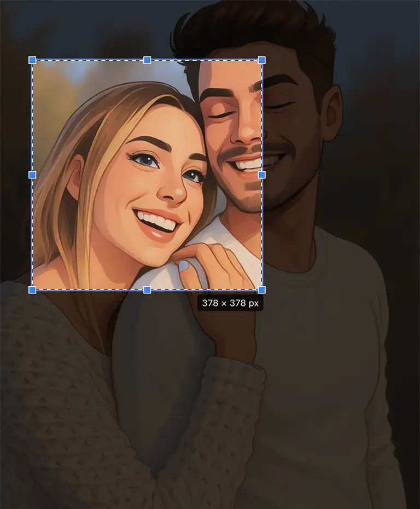Click the top-left corner crop handle
420x509 pixels.
point(32,60)
